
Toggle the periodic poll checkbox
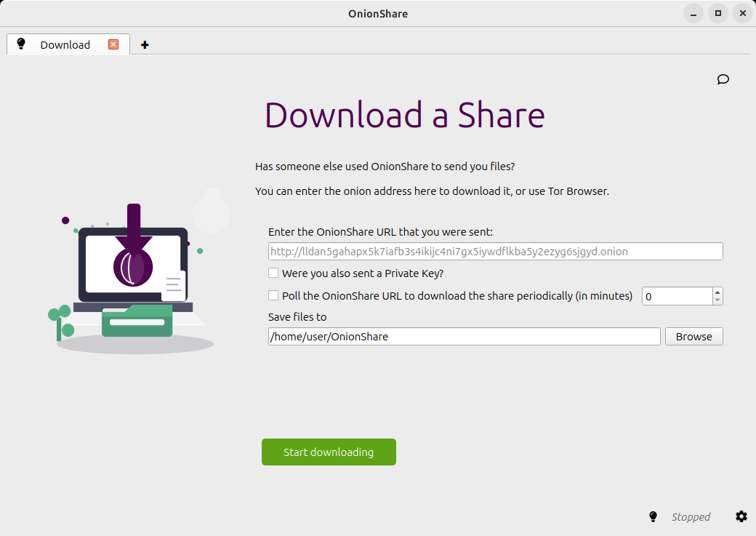click(273, 295)
